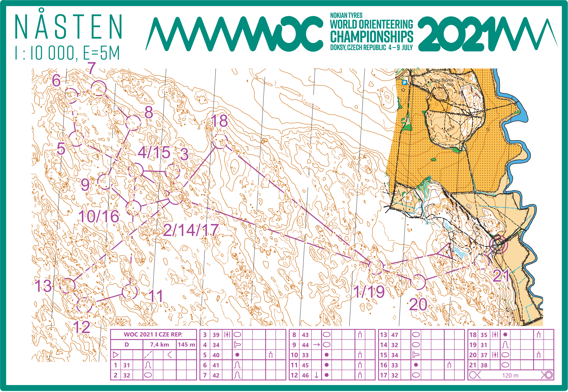
Task: Click the control circle for control 7
Action: [x=99, y=88]
